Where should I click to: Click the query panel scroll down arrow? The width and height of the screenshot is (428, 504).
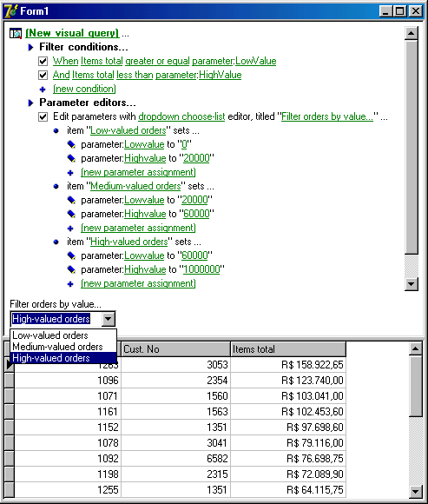point(412,284)
